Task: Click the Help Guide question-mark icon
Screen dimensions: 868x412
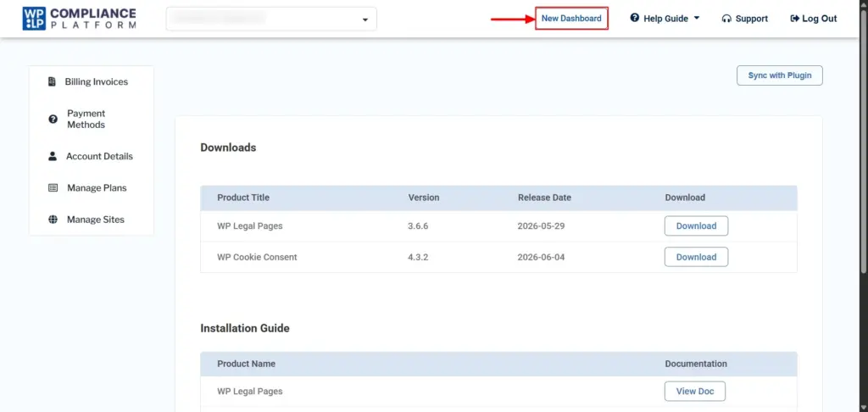Action: coord(635,19)
